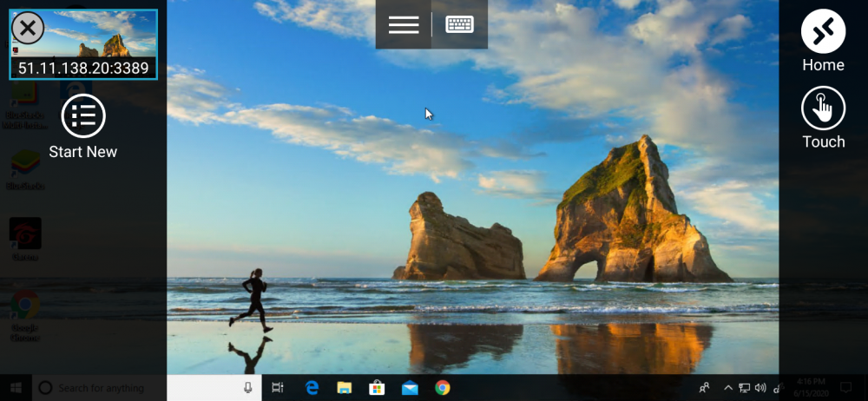Open Microsoft Store from the taskbar
Viewport: 868px width, 401px height.
377,388
